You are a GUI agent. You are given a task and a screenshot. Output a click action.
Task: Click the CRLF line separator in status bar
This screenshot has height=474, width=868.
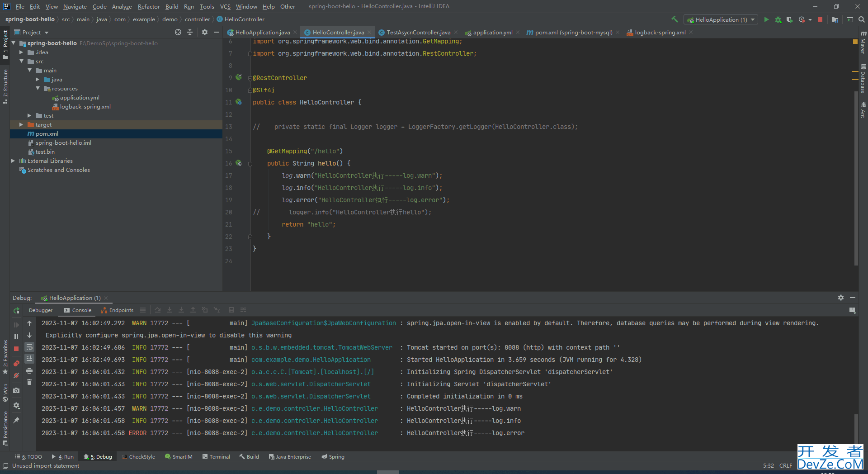point(785,465)
